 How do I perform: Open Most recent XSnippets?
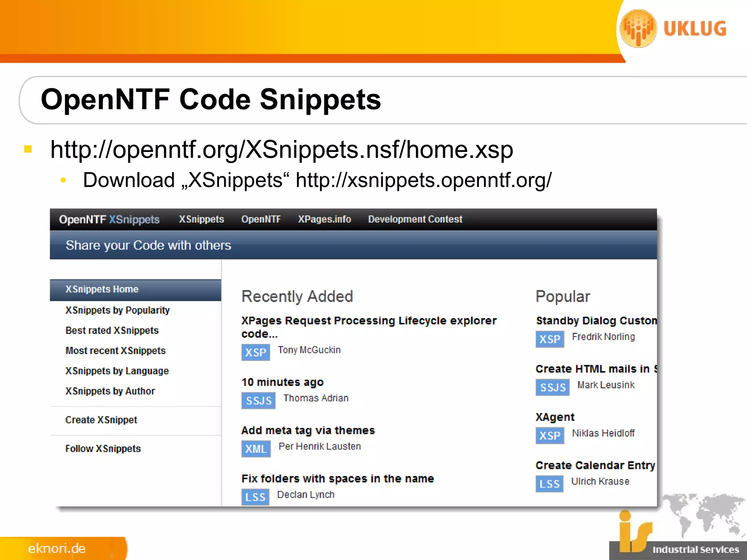click(x=115, y=351)
